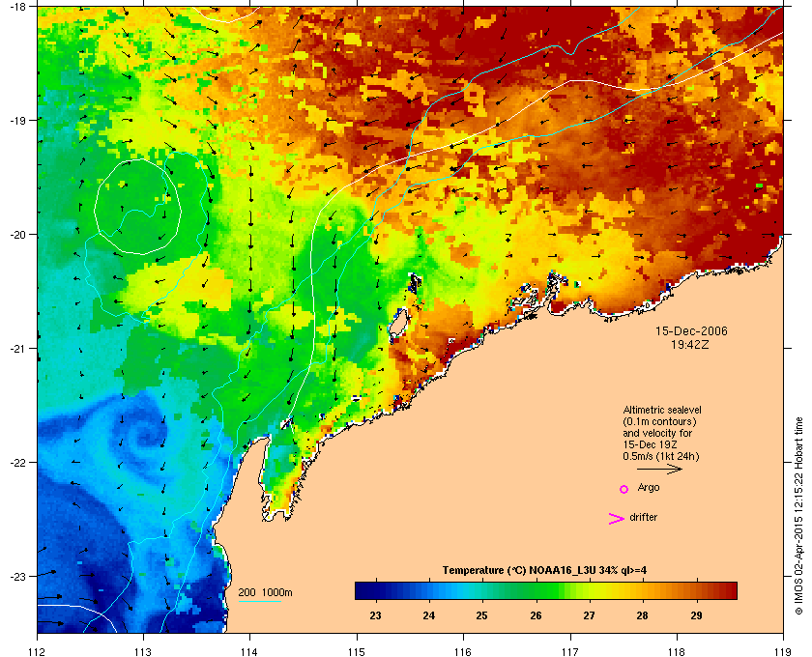Click the cyan 200 1000m depth contour line sample
Image resolution: width=812 pixels, height=657 pixels.
(x=259, y=601)
